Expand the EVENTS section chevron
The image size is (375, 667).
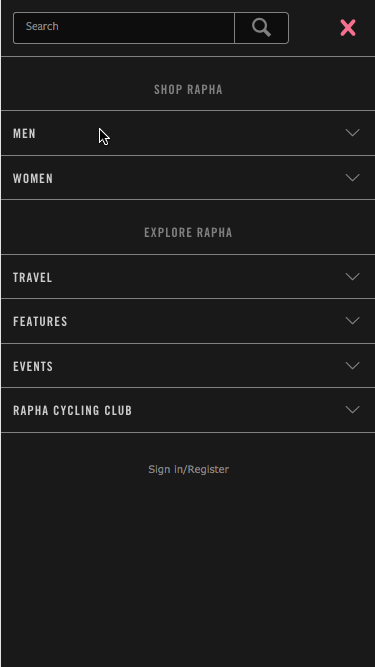coord(352,365)
